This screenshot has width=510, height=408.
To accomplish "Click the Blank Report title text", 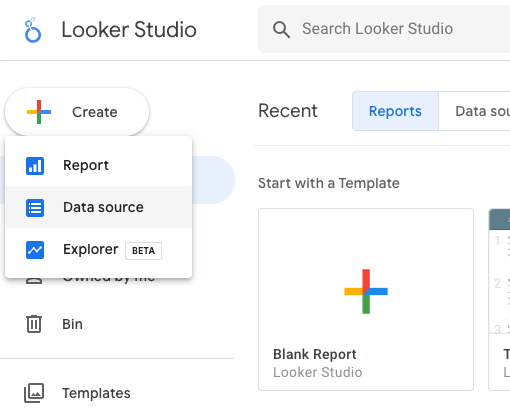I will (315, 354).
